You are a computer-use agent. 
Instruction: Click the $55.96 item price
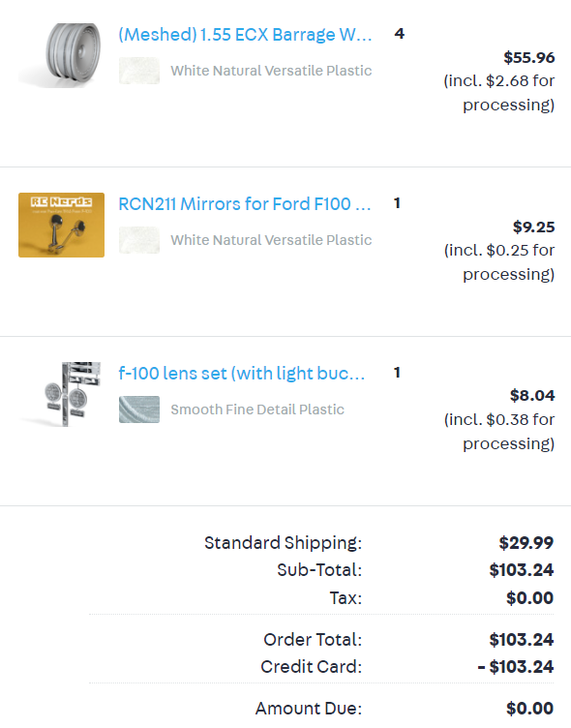[529, 57]
